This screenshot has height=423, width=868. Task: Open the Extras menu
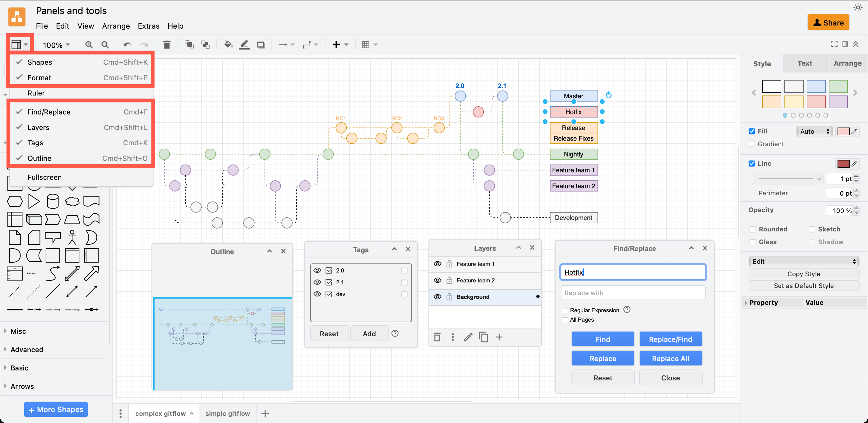149,26
